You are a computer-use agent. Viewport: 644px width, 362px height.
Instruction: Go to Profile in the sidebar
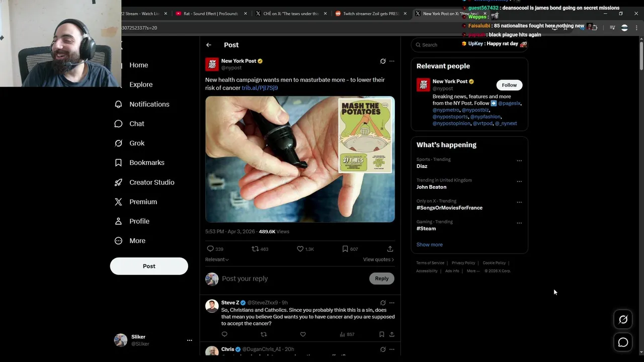point(132,221)
